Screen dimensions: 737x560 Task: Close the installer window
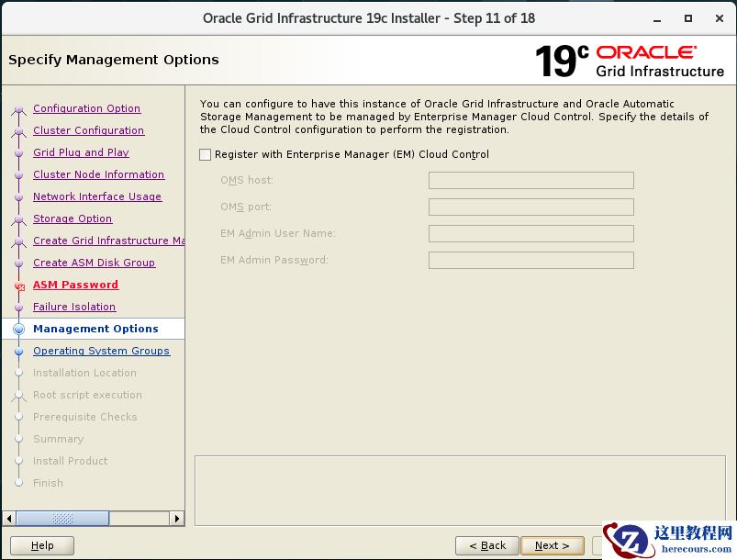click(x=720, y=18)
